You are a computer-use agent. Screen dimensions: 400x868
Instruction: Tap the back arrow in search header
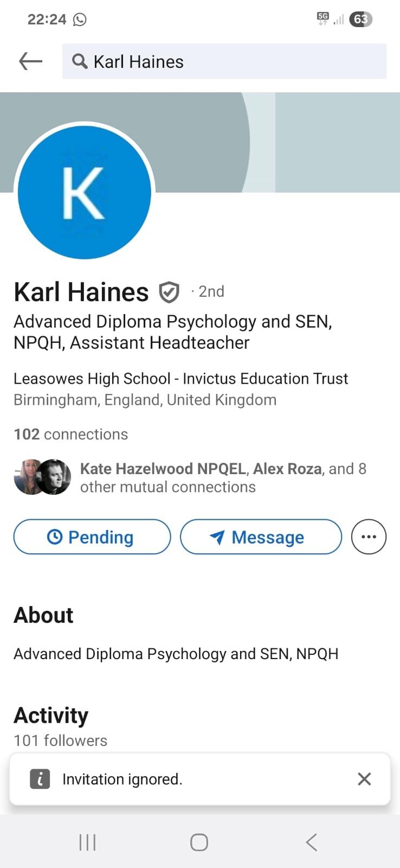(30, 61)
